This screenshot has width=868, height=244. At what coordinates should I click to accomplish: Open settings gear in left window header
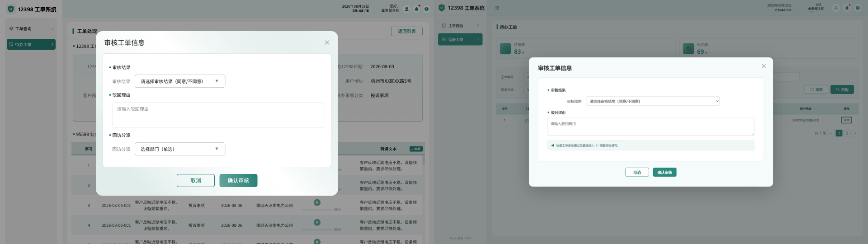tap(426, 9)
